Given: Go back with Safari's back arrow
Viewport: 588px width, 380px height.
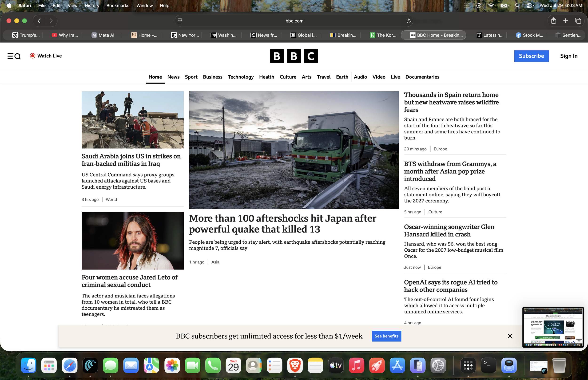Looking at the screenshot, I should pos(39,21).
